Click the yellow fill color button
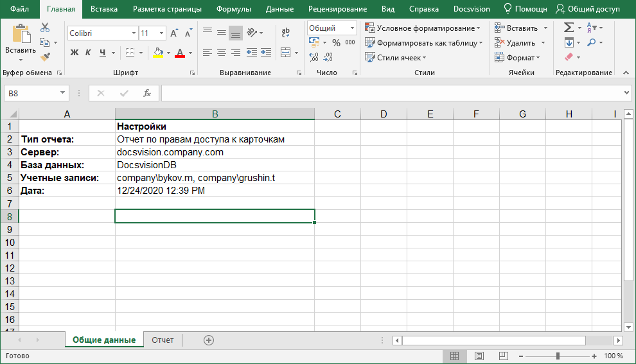This screenshot has width=636, height=364. tap(158, 53)
